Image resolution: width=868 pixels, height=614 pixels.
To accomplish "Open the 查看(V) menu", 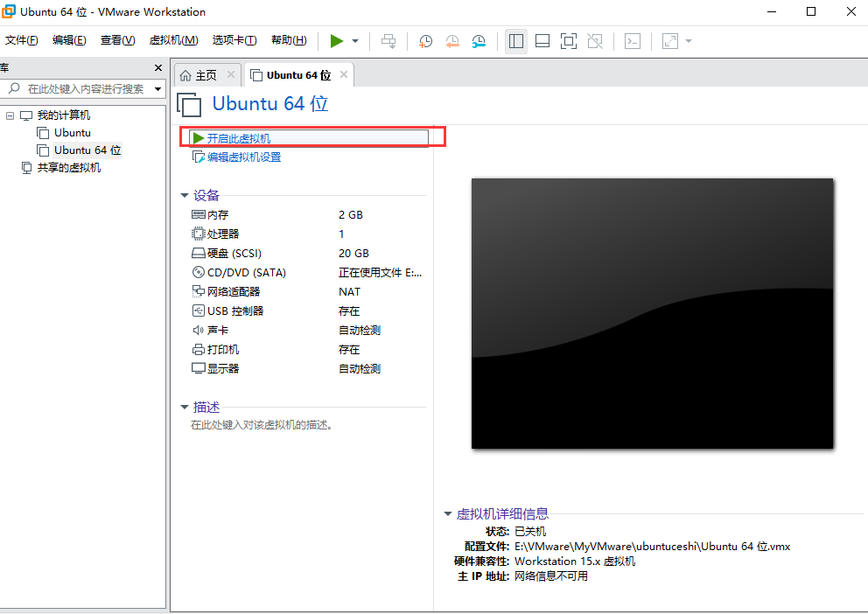I will [x=117, y=40].
